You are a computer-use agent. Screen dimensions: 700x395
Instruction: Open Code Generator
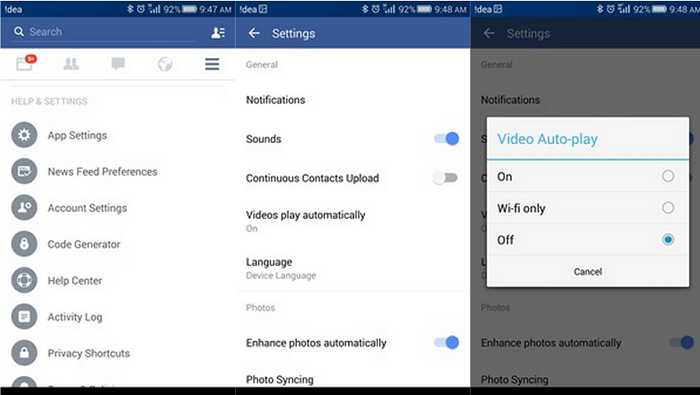click(84, 245)
